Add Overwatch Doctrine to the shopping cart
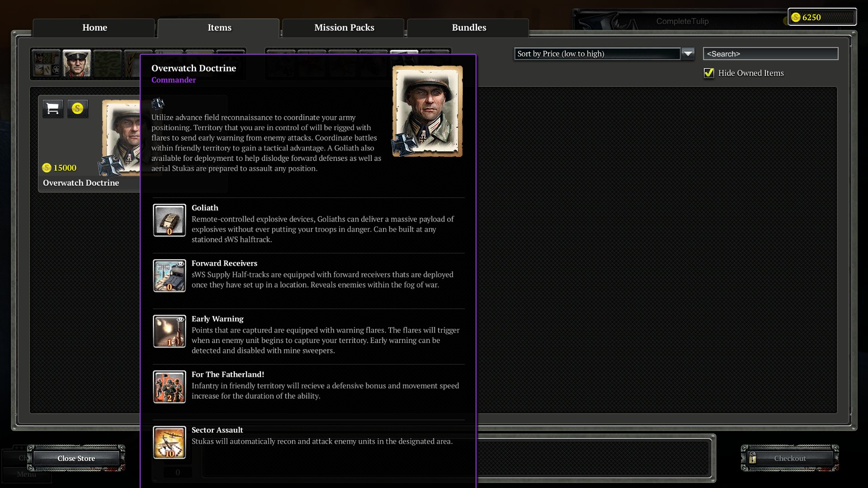The width and height of the screenshot is (868, 488). (x=53, y=108)
